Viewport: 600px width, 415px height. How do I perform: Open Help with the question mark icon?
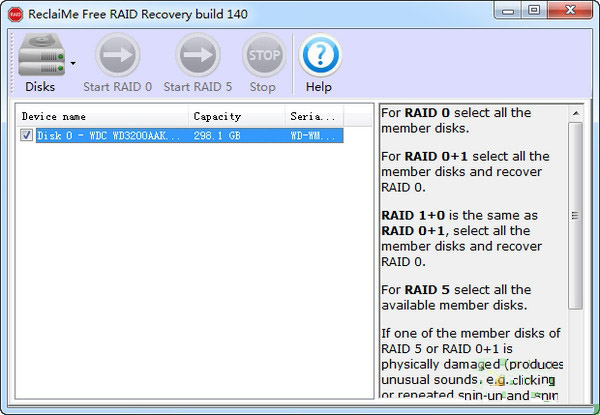pyautogui.click(x=319, y=56)
